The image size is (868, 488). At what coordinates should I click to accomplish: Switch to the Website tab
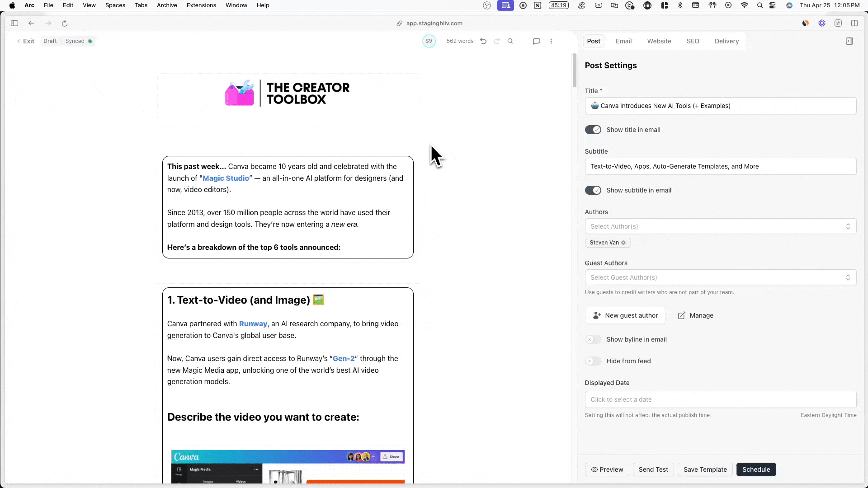[659, 41]
